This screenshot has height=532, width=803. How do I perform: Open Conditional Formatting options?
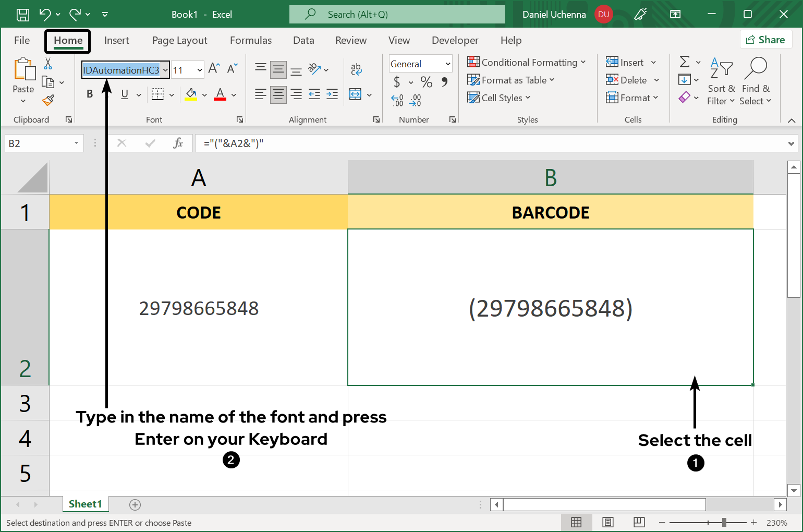click(527, 62)
